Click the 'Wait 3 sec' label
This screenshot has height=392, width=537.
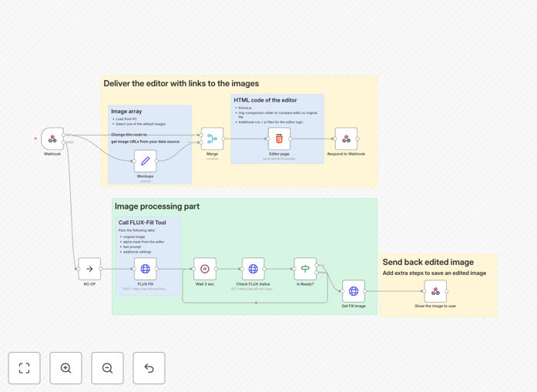(205, 284)
